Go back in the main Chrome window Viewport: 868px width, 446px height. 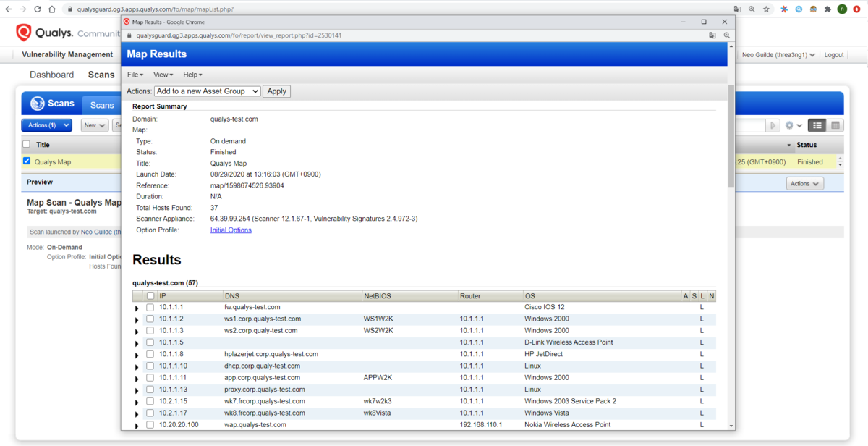point(9,9)
